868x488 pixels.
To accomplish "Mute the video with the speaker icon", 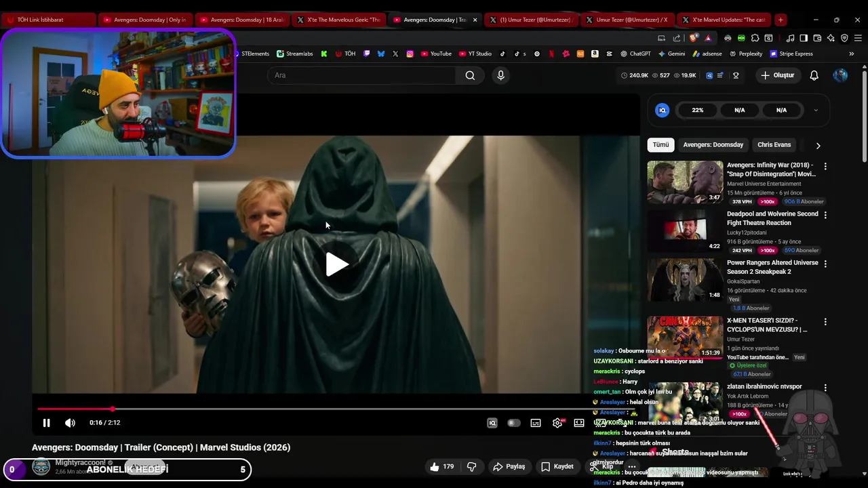I will 70,423.
